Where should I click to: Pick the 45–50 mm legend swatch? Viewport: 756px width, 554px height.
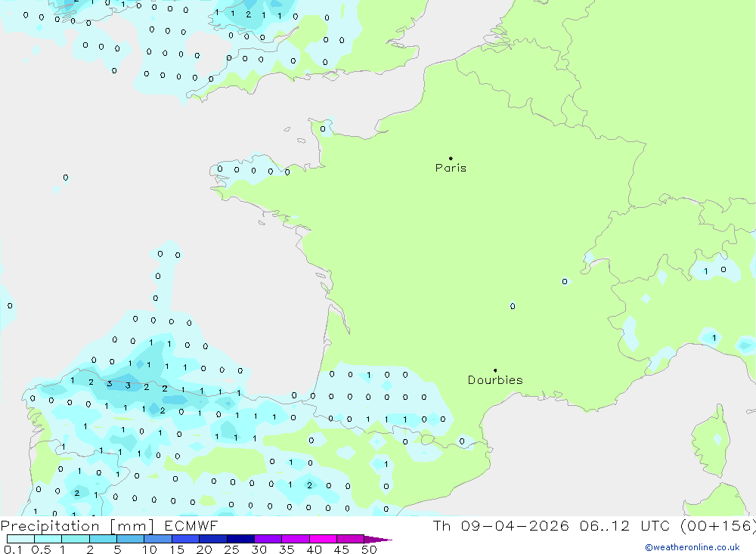[351, 539]
